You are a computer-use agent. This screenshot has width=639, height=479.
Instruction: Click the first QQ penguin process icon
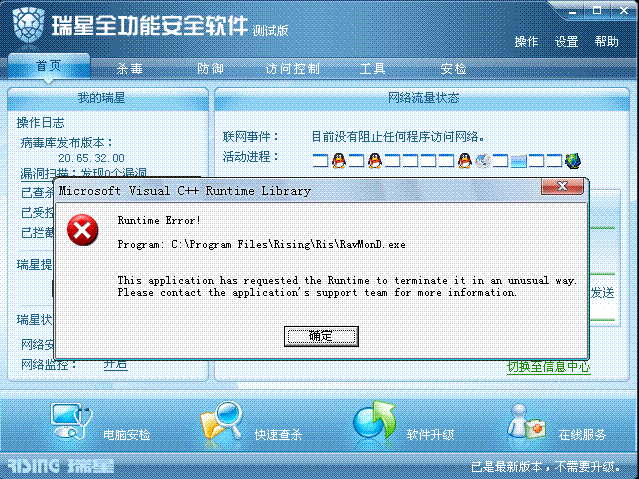click(x=338, y=161)
